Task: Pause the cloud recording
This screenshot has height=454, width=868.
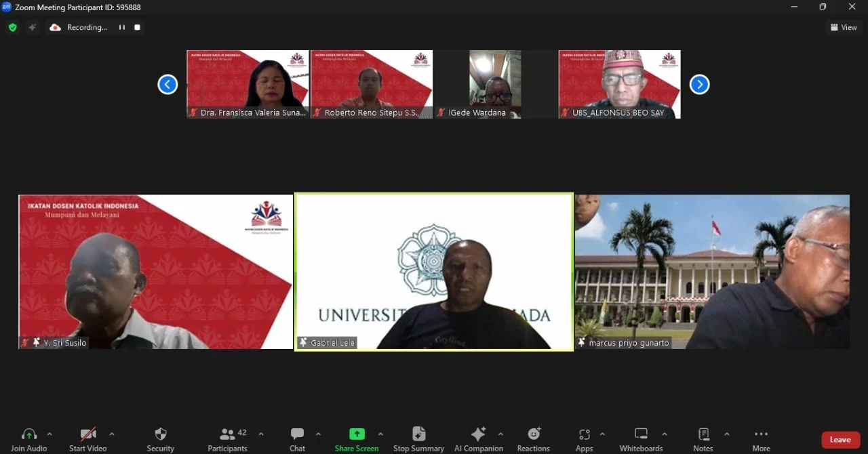Action: [122, 28]
